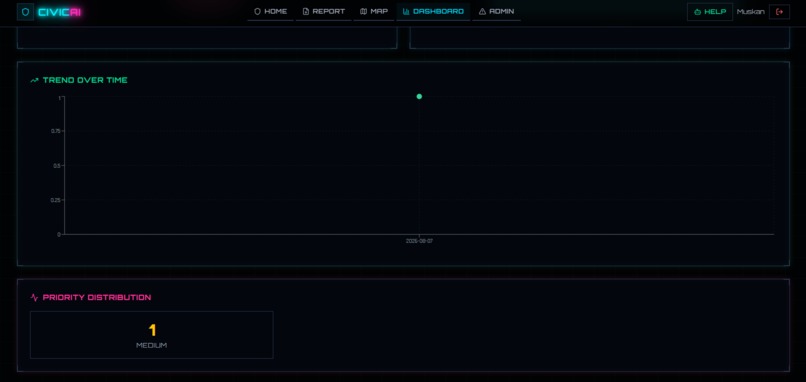Go to the Report tab
The image size is (806, 382).
point(323,11)
